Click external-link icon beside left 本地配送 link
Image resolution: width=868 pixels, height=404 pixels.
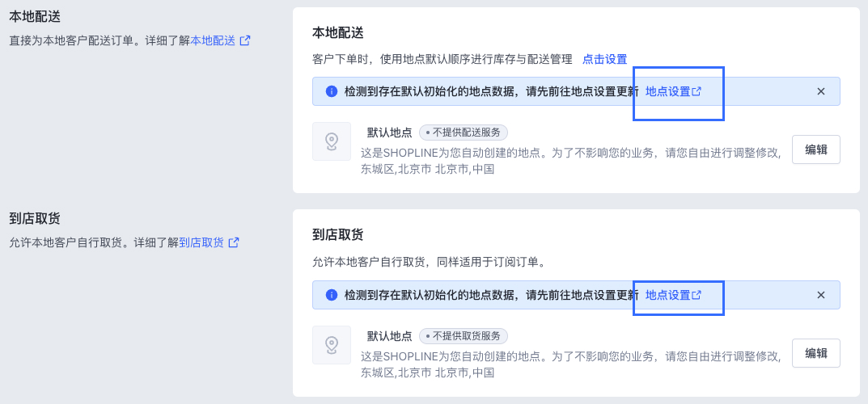click(x=245, y=40)
